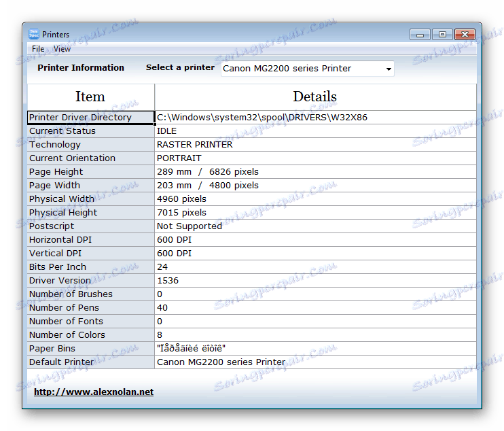The width and height of the screenshot is (504, 431).
Task: Select the Current Orientation label
Action: (90, 158)
